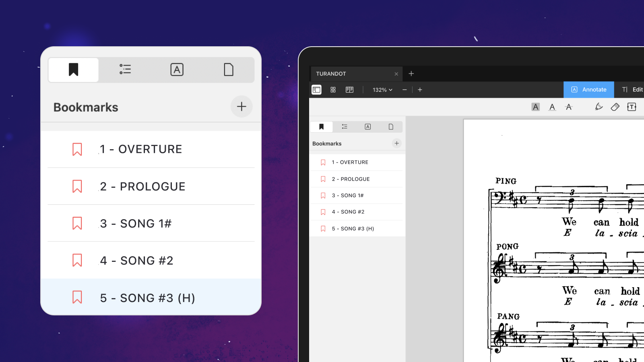Select the text highlight tool
The height and width of the screenshot is (362, 644).
pos(535,107)
